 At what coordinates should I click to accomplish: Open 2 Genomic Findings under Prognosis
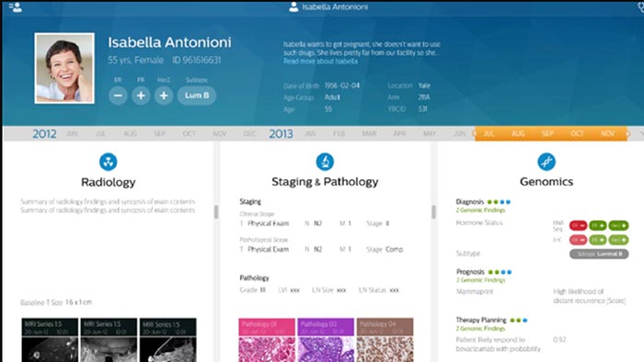click(x=480, y=280)
